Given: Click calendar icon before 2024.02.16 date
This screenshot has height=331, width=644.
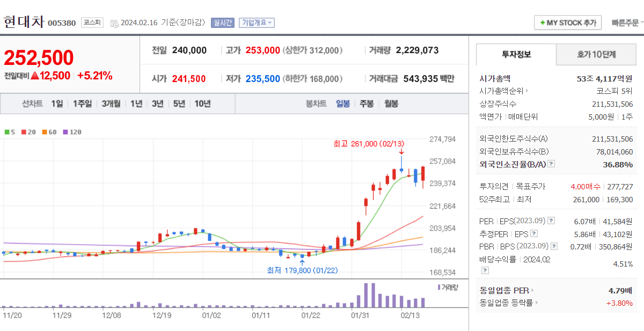Looking at the screenshot, I should click(x=114, y=23).
